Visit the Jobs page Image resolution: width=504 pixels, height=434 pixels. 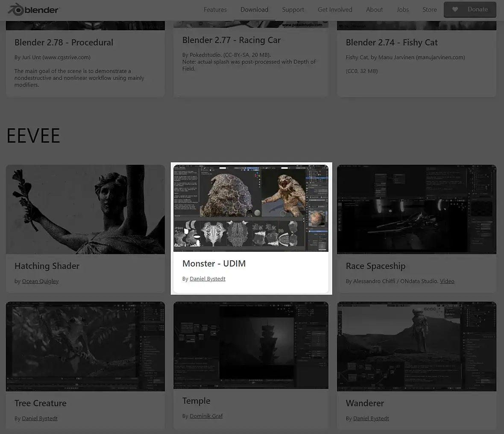click(402, 10)
